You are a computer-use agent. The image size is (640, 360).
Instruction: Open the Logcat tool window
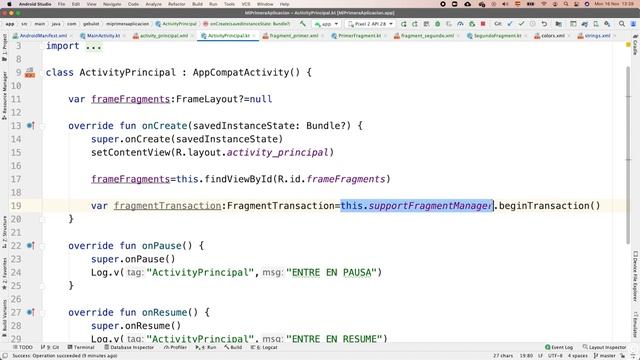(x=264, y=347)
